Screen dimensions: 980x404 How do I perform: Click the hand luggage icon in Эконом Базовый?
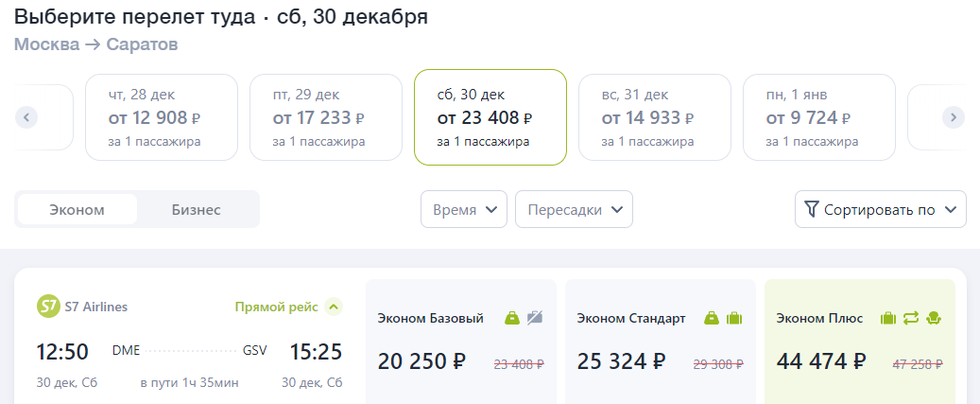point(512,318)
